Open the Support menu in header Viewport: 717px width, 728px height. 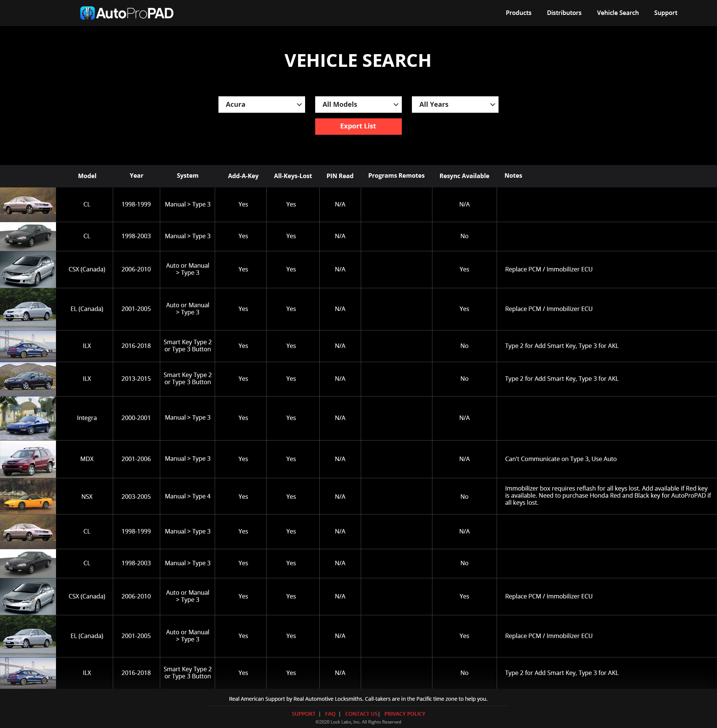click(665, 13)
